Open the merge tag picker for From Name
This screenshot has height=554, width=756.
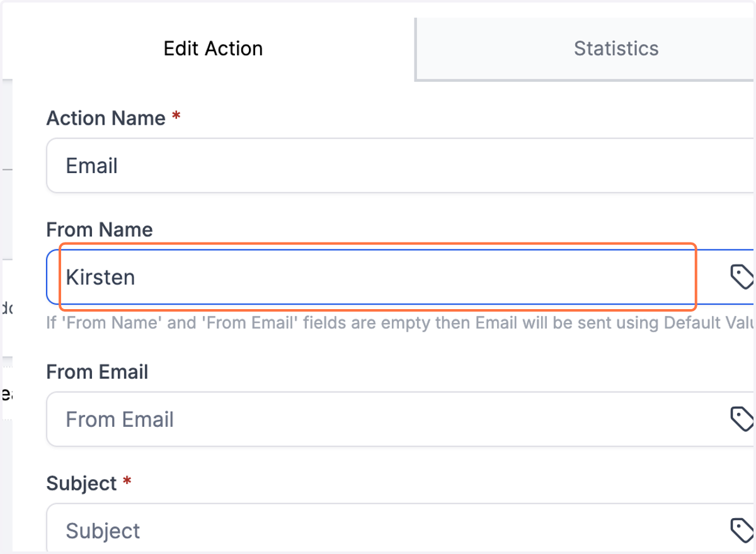742,276
